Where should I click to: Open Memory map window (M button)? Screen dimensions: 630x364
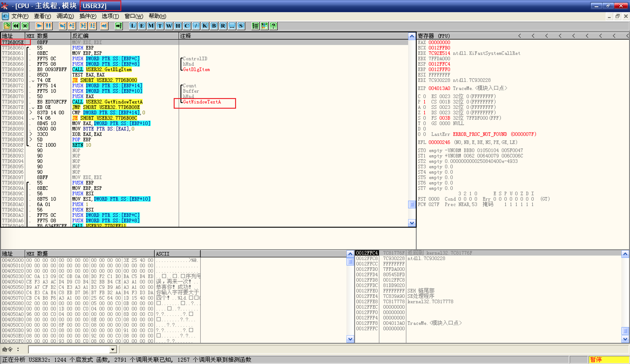click(x=151, y=26)
